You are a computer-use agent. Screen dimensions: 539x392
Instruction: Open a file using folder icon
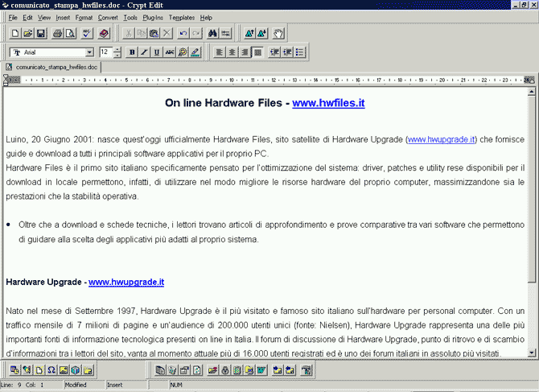(x=28, y=33)
